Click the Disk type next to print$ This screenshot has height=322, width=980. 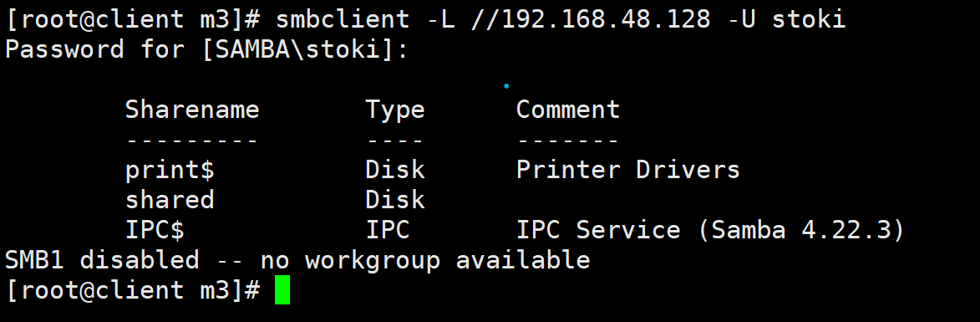395,170
